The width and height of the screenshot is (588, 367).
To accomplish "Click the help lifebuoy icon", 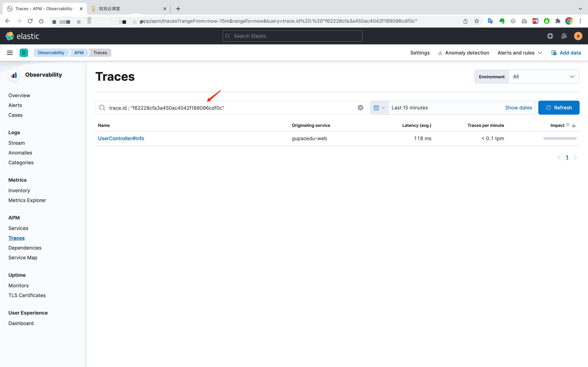I will (x=550, y=36).
